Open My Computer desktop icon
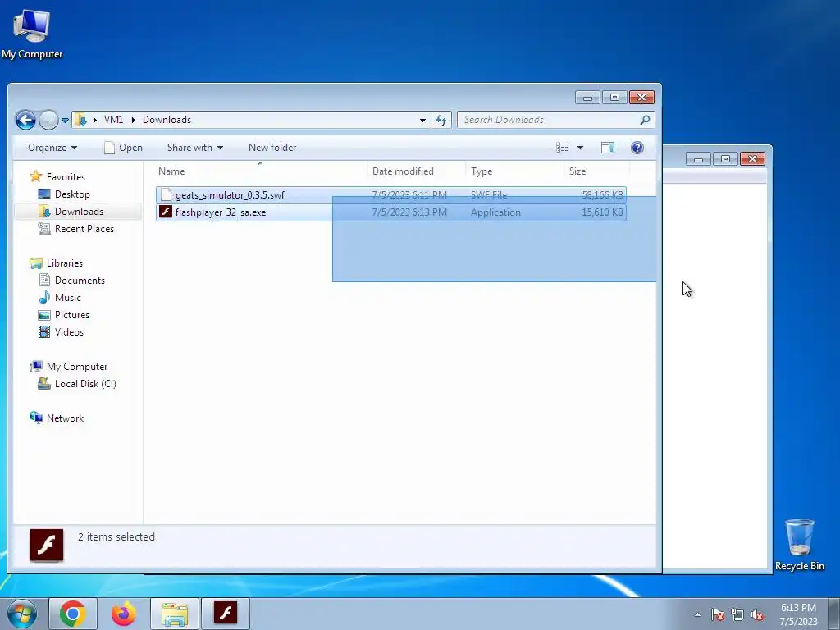This screenshot has height=630, width=840. 32,33
